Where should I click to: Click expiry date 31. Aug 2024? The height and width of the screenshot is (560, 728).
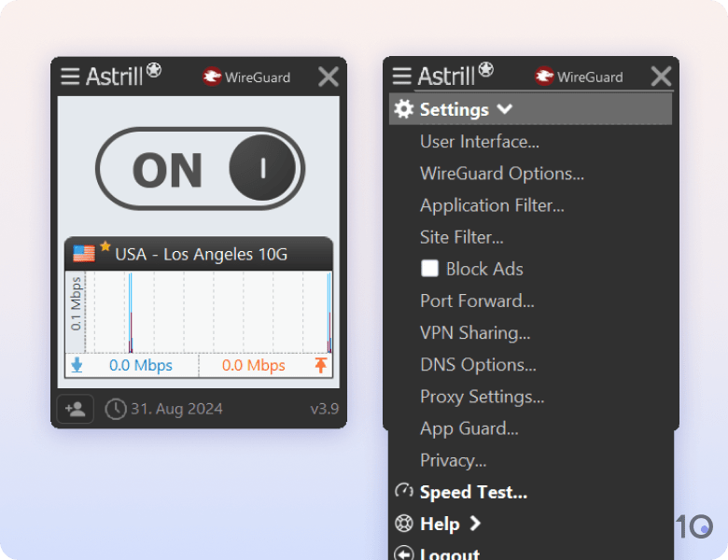[177, 409]
